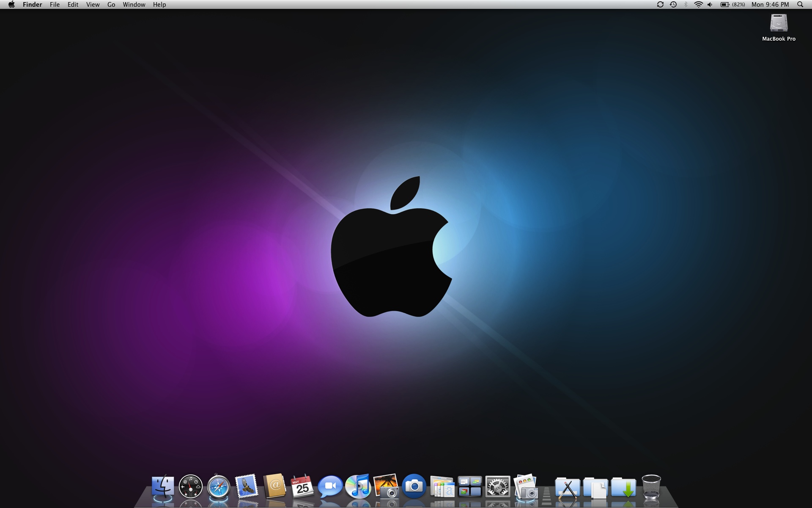This screenshot has height=508, width=812.
Task: Open System Preferences gear icon
Action: [x=498, y=486]
